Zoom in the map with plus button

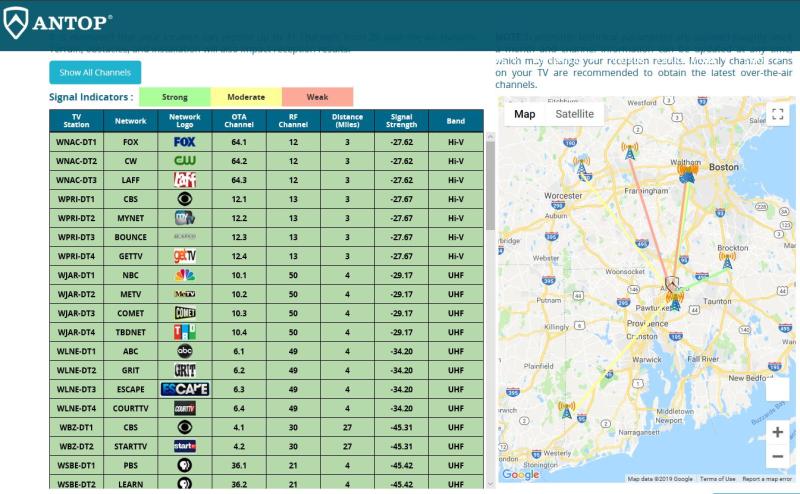778,432
